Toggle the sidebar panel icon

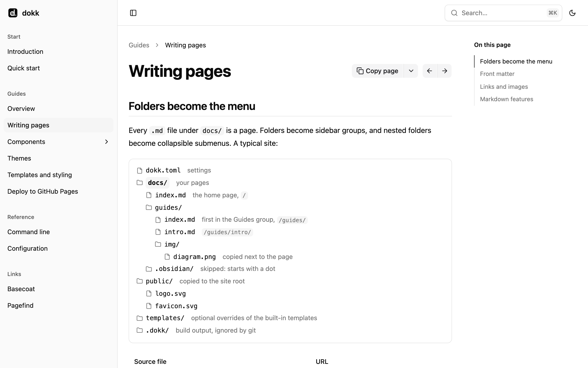(133, 13)
